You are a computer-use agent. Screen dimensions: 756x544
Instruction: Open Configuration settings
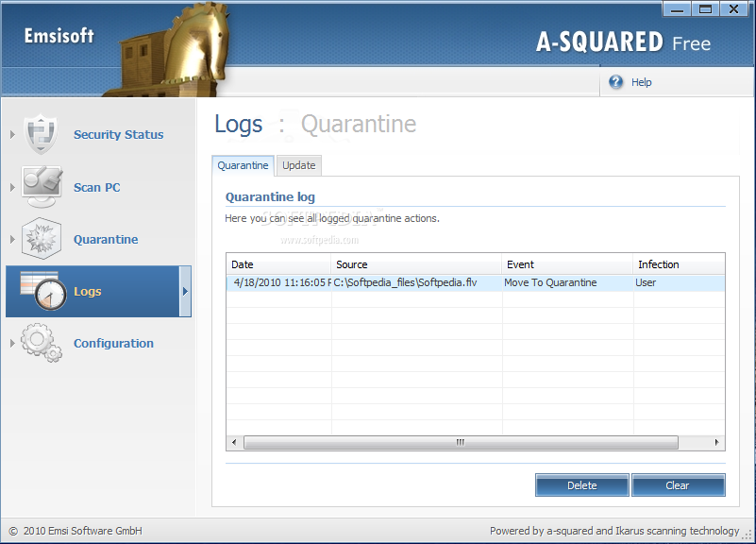point(113,344)
